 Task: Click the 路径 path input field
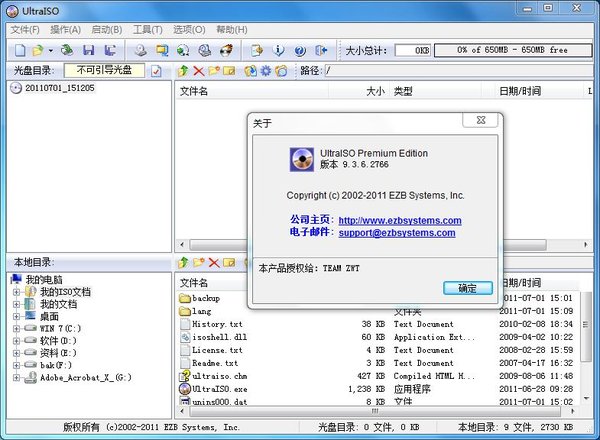[x=461, y=70]
